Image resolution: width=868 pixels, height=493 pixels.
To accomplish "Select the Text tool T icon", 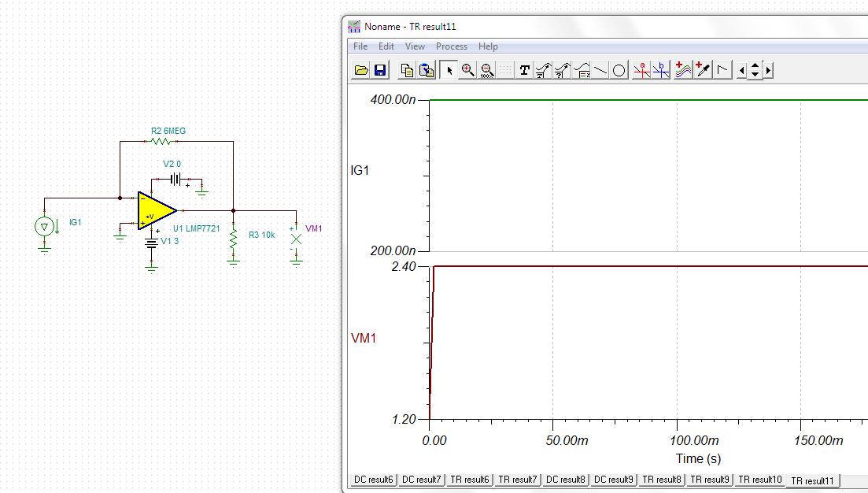I will click(x=524, y=70).
